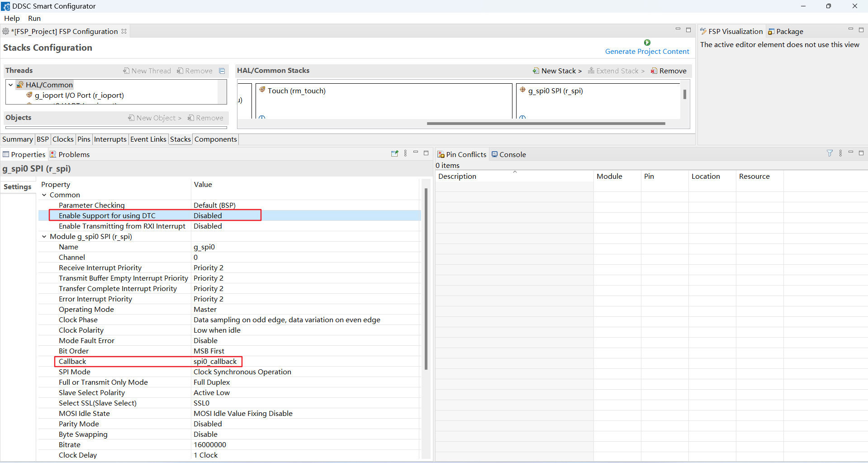Open the Problems view tab
The width and height of the screenshot is (868, 463).
70,155
